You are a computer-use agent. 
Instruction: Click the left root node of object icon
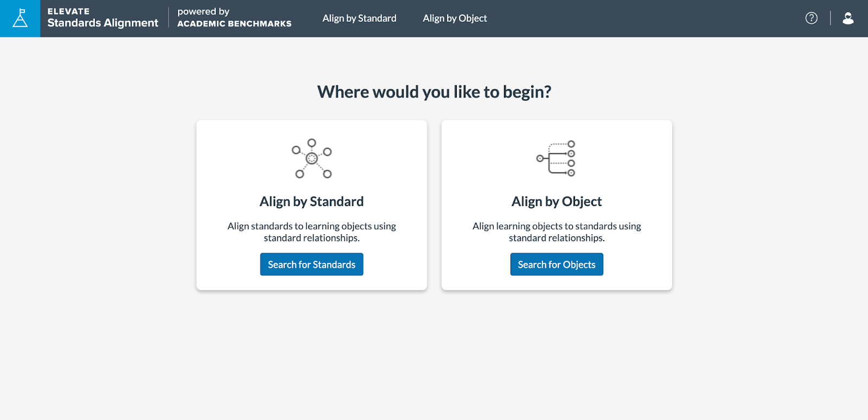click(x=540, y=158)
